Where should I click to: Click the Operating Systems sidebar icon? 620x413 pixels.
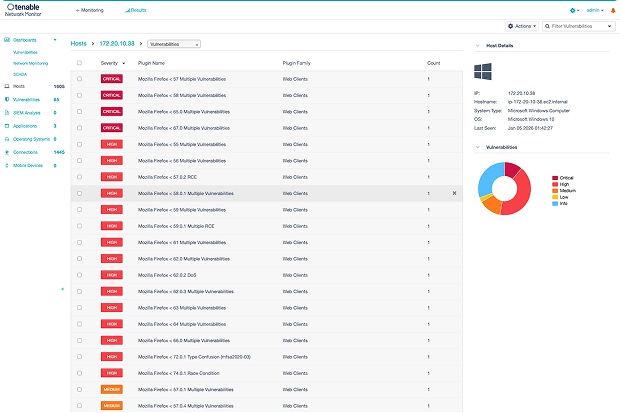point(7,139)
